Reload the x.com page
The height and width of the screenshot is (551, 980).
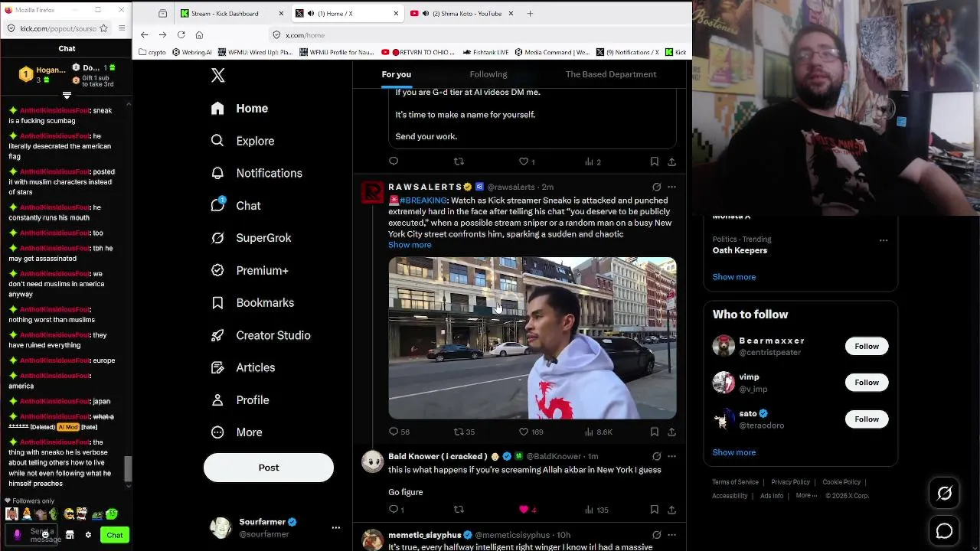click(181, 34)
